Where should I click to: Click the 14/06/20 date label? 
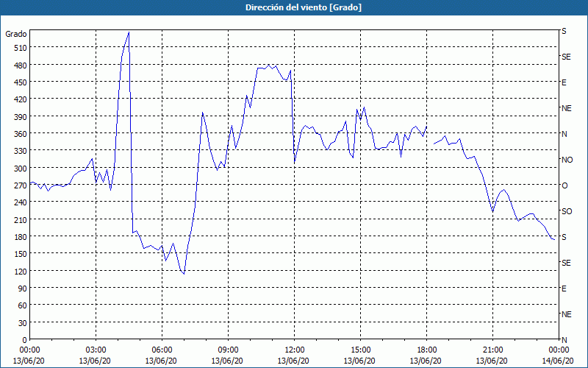(559, 361)
